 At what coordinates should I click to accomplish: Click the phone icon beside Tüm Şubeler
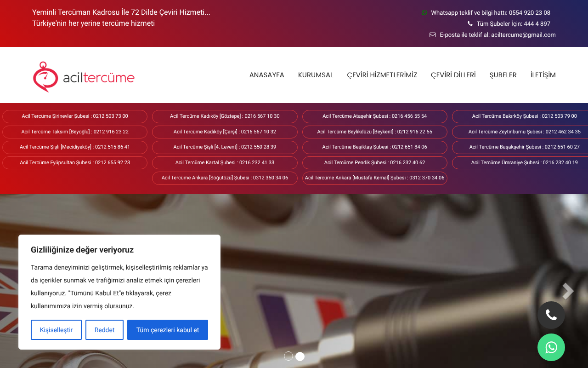[470, 24]
